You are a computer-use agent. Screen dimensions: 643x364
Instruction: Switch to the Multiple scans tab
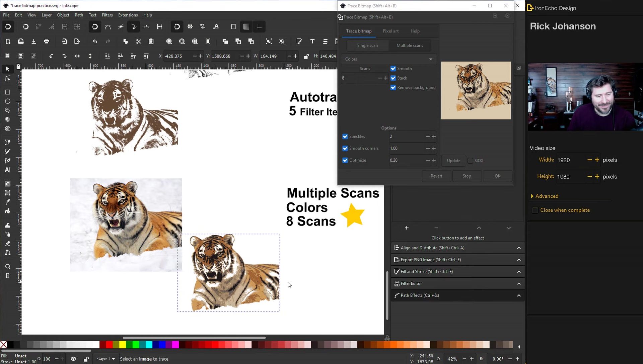coord(410,45)
